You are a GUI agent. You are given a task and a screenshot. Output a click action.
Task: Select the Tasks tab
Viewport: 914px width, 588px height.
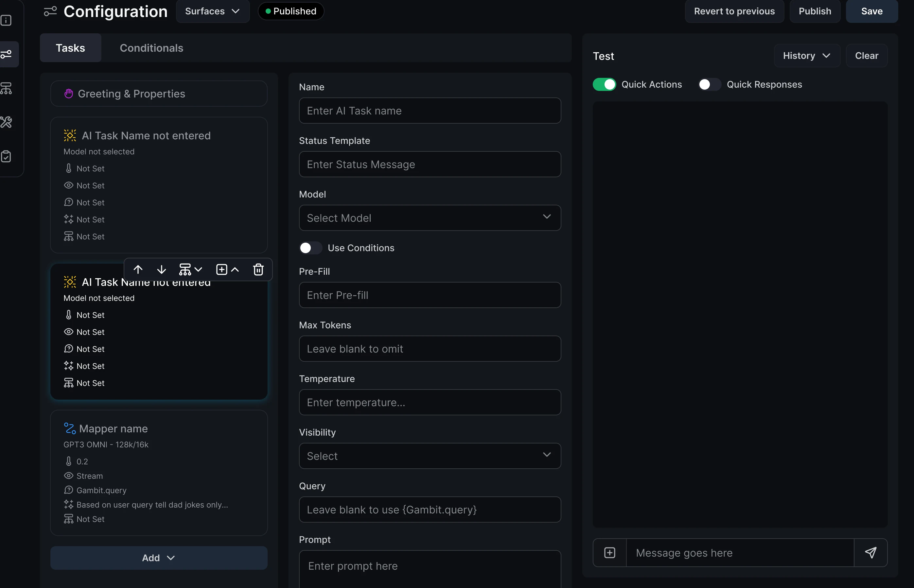[x=70, y=48]
